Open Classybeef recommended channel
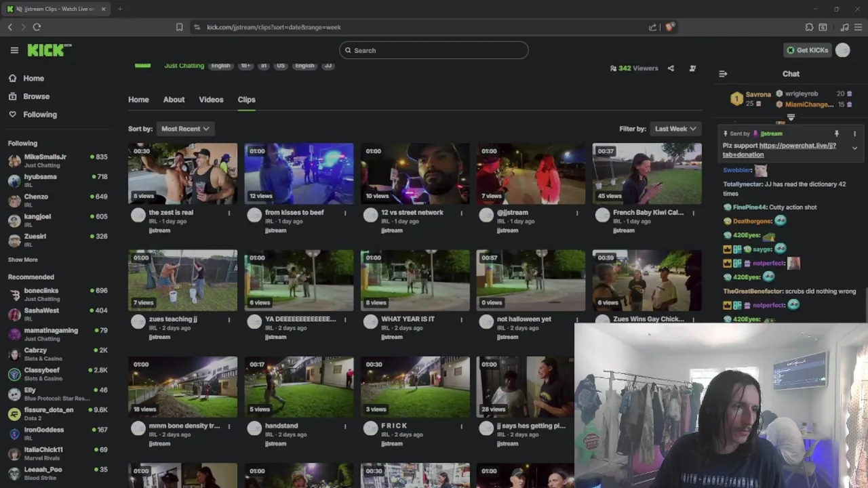This screenshot has height=488, width=868. [58, 373]
